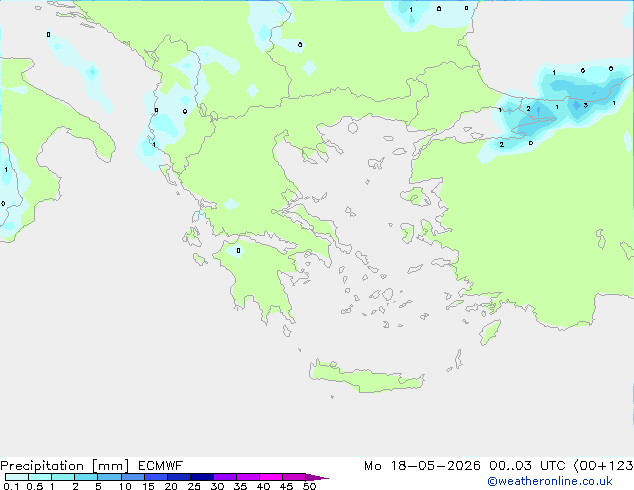
Task: Click the Precipitation [mm] title text
Action: (65, 466)
